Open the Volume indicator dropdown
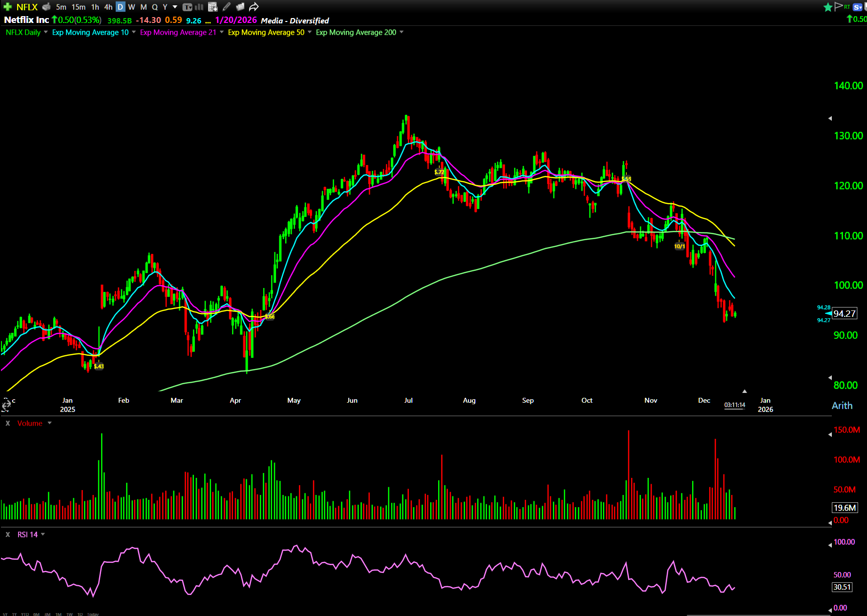The image size is (867, 616). 49,423
